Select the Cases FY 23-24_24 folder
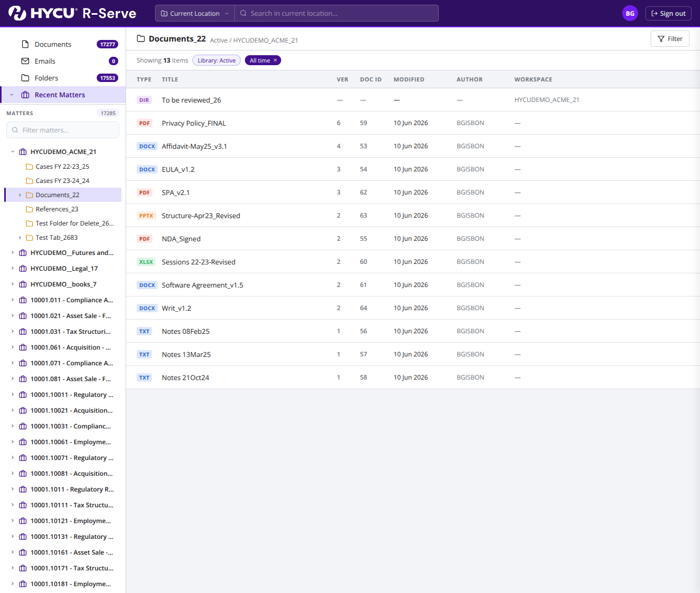Image resolution: width=700 pixels, height=593 pixels. [63, 181]
